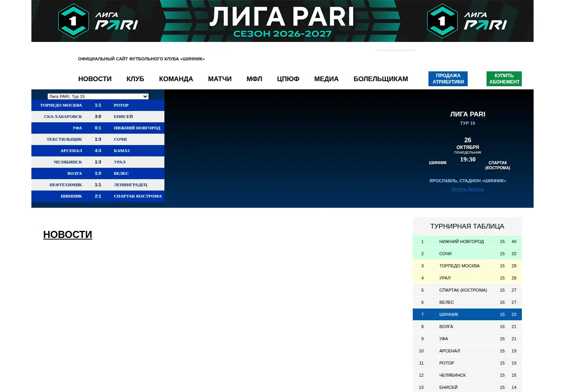This screenshot has height=392, width=565.
Task: Select the Арсенал 4:3 КАМАЗ result
Action: [98, 151]
